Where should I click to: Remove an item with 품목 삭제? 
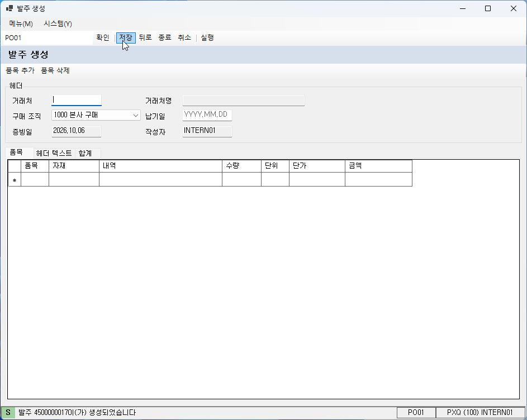pyautogui.click(x=55, y=70)
